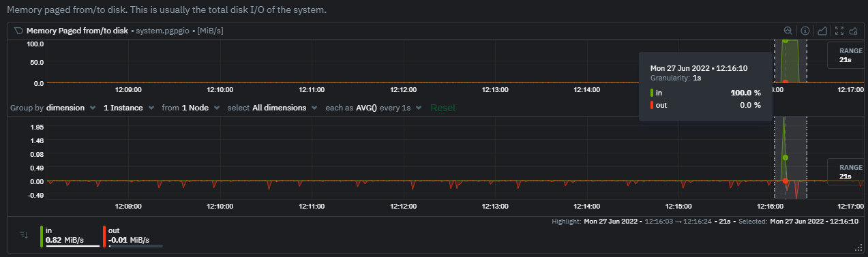Viewport: 868px width, 257px height.
Task: Open the 1 Node dropdown
Action: (190, 108)
